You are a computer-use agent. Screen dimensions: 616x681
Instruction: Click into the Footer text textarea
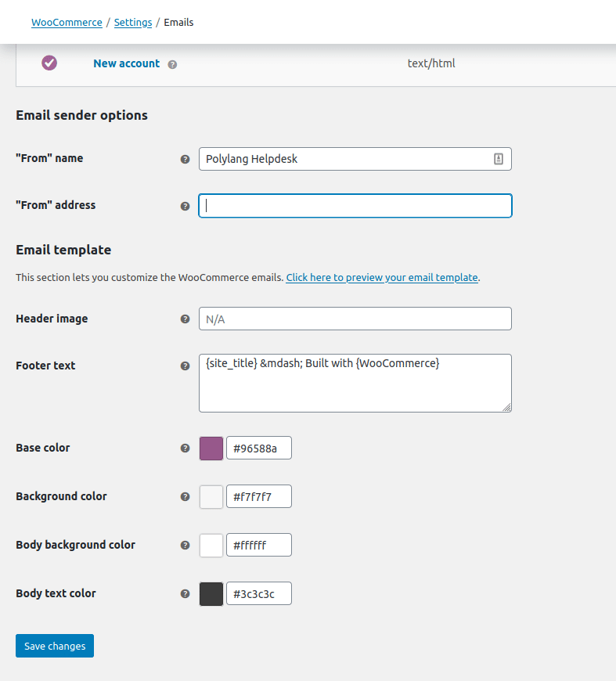355,383
